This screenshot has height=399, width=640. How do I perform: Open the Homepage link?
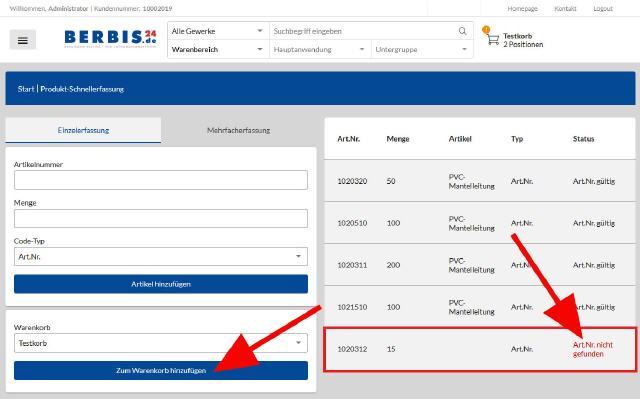click(522, 9)
